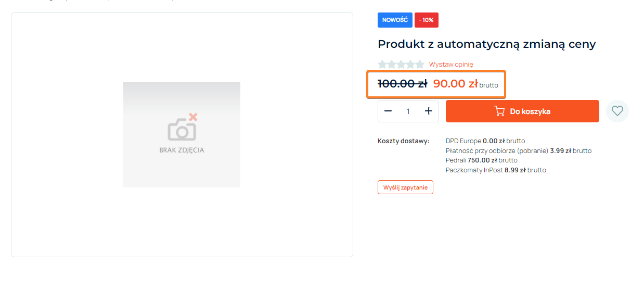This screenshot has width=644, height=290.
Task: Open the "Wystaw opinię" review link
Action: pos(451,65)
